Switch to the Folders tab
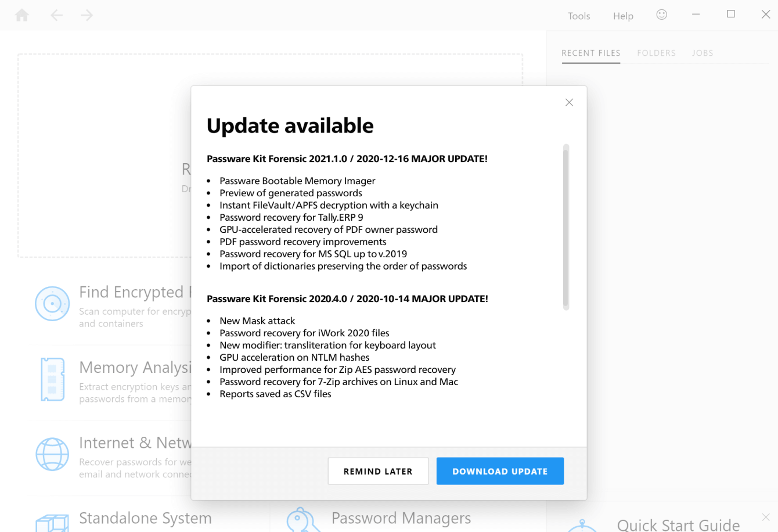 (x=656, y=53)
